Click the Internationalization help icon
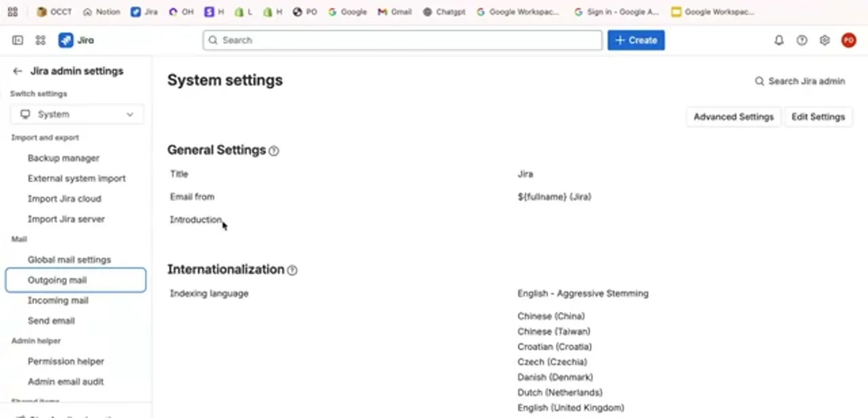The width and height of the screenshot is (868, 418). (x=292, y=270)
